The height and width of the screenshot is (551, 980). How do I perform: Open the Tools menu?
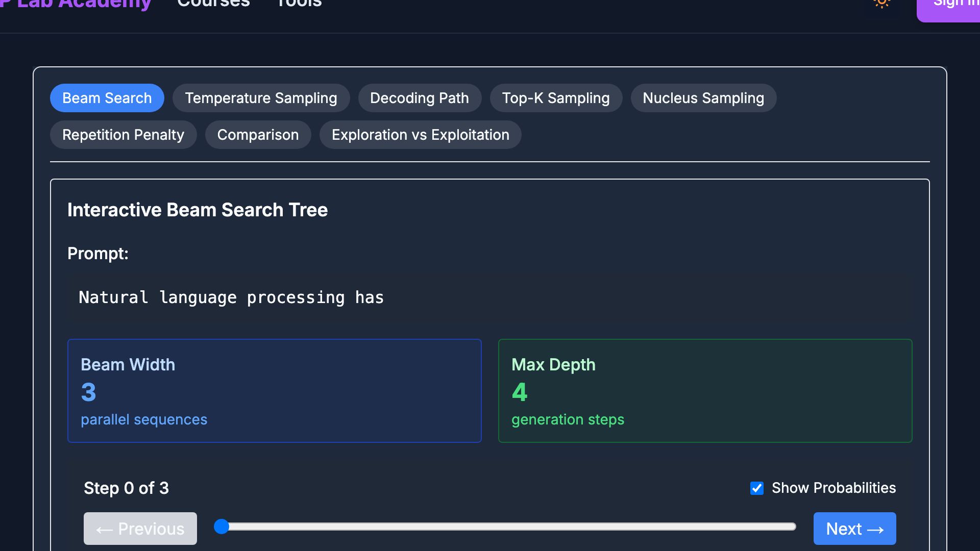coord(299,3)
